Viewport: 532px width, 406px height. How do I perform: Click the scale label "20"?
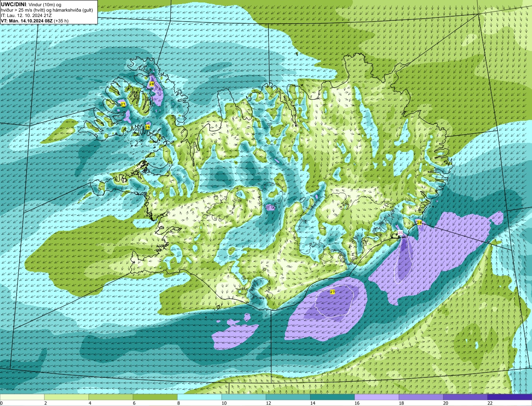point(446,403)
